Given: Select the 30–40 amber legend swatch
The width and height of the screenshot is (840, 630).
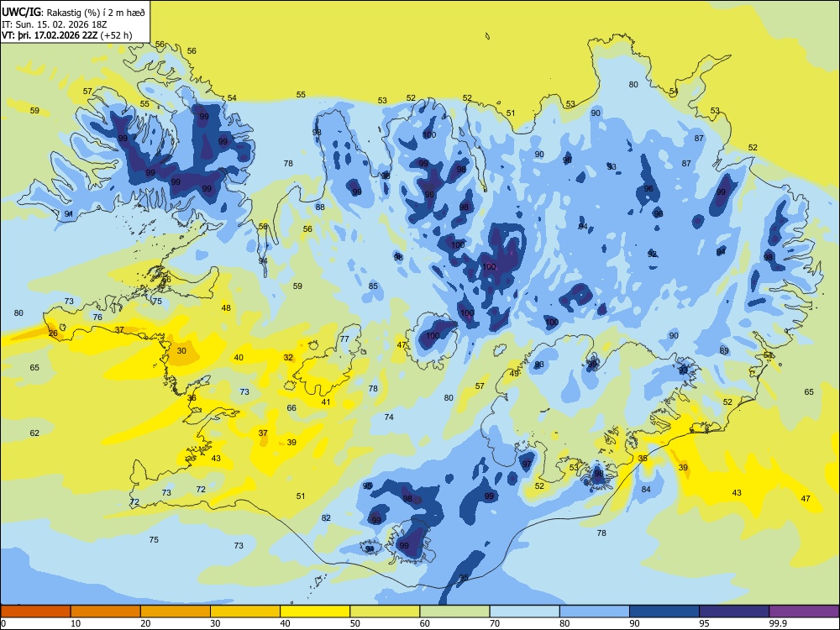Looking at the screenshot, I should tap(245, 612).
